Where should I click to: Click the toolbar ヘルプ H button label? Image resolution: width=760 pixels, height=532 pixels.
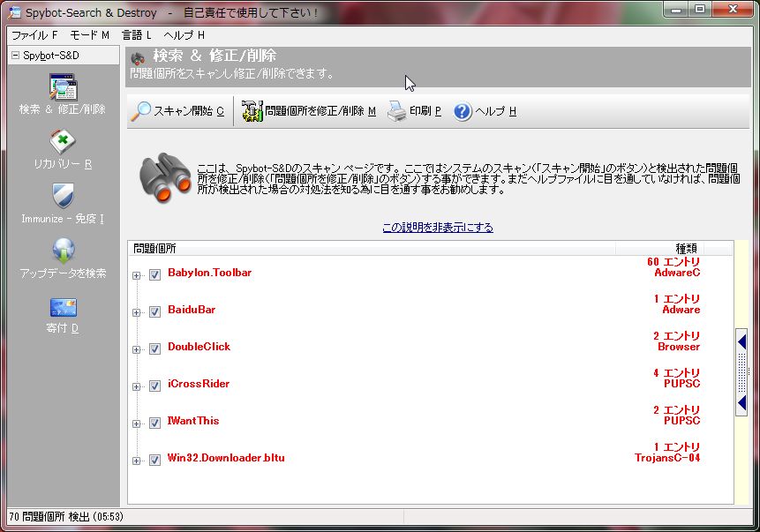[x=495, y=111]
